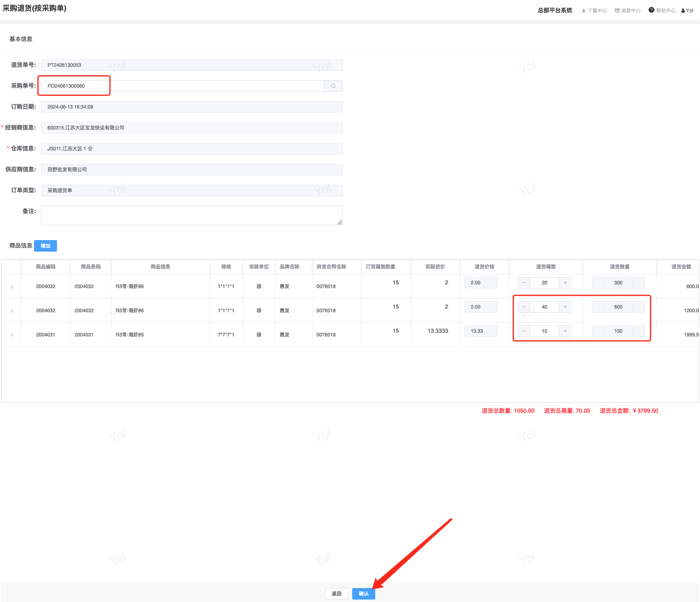Screen dimensions: 700x602
Task: Click 退货箱数 input showing 20
Action: [545, 283]
